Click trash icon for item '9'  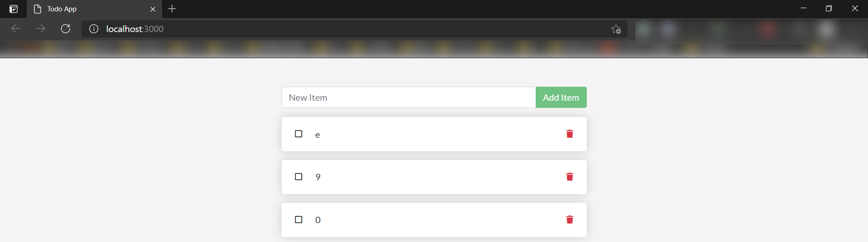click(x=570, y=177)
